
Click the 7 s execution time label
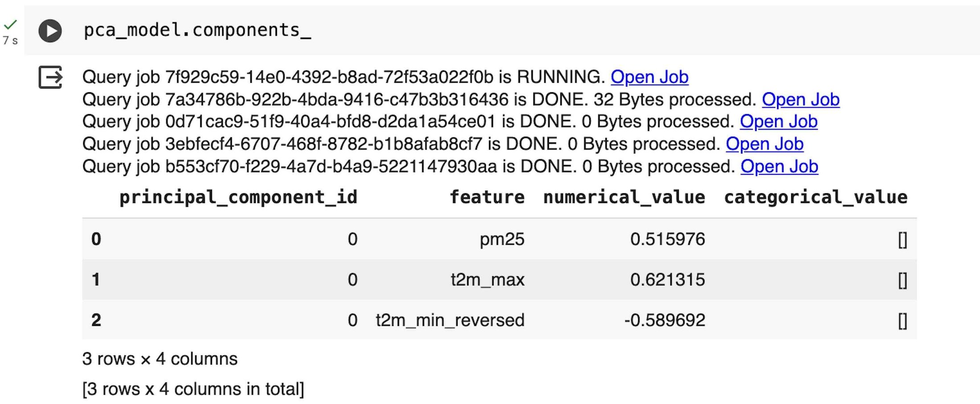click(10, 41)
